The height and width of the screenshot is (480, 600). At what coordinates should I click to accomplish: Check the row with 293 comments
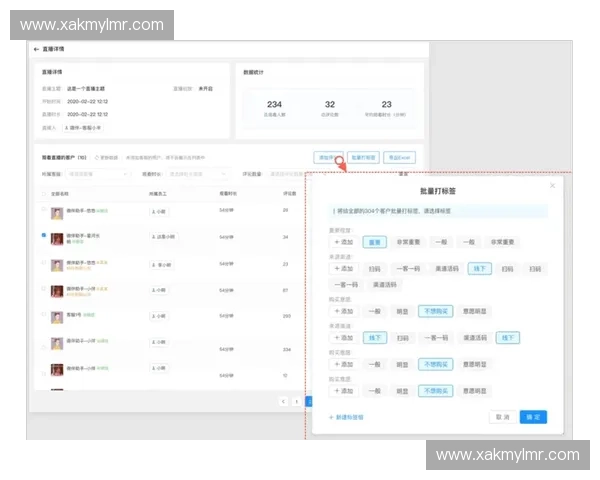tap(44, 314)
